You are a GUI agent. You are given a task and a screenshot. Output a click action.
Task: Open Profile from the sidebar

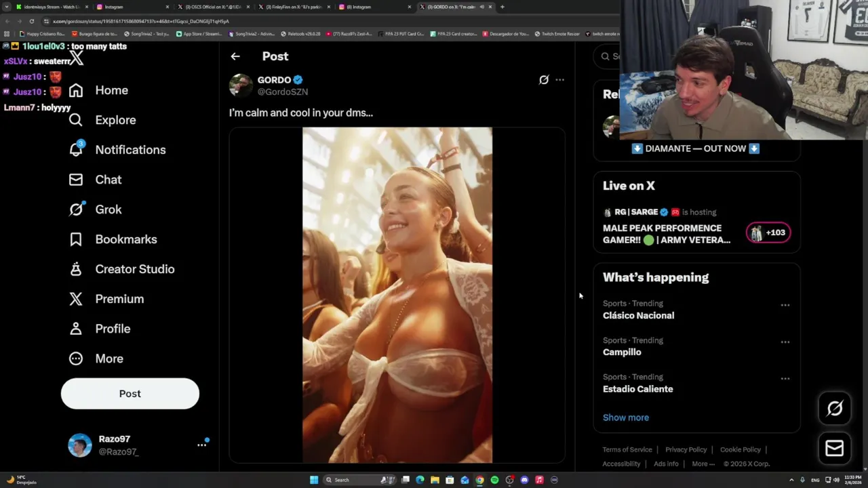(100, 329)
